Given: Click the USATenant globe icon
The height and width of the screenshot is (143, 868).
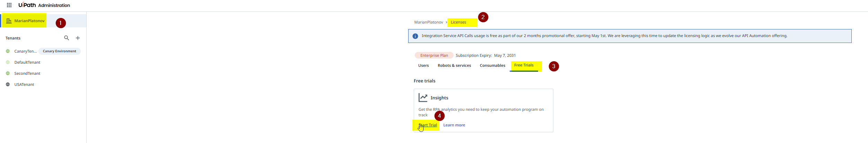Looking at the screenshot, I should (x=8, y=84).
